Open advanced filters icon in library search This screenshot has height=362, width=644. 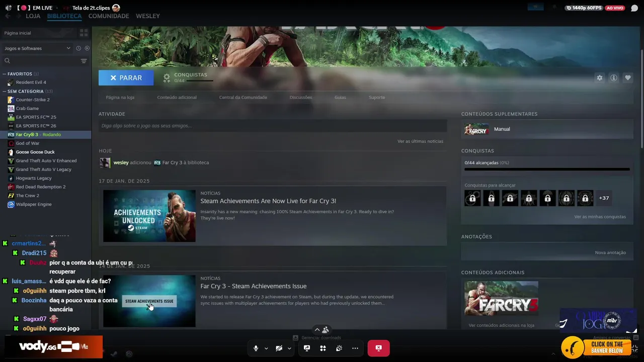[84, 61]
